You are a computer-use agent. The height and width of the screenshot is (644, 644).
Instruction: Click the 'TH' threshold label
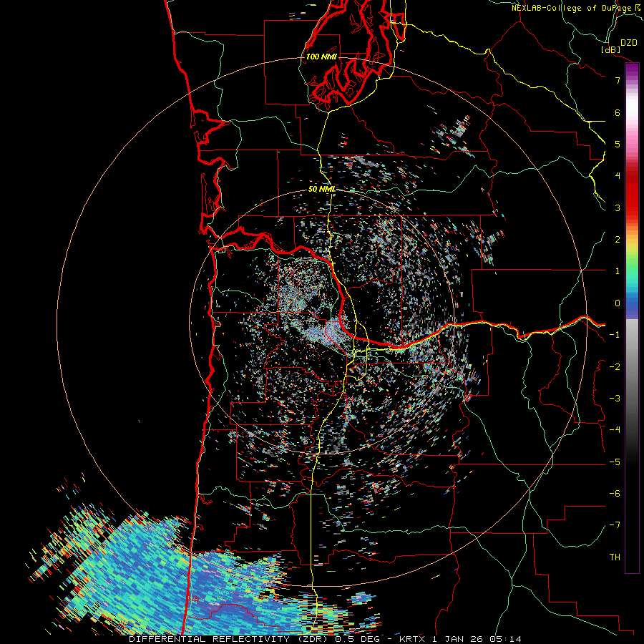point(615,557)
